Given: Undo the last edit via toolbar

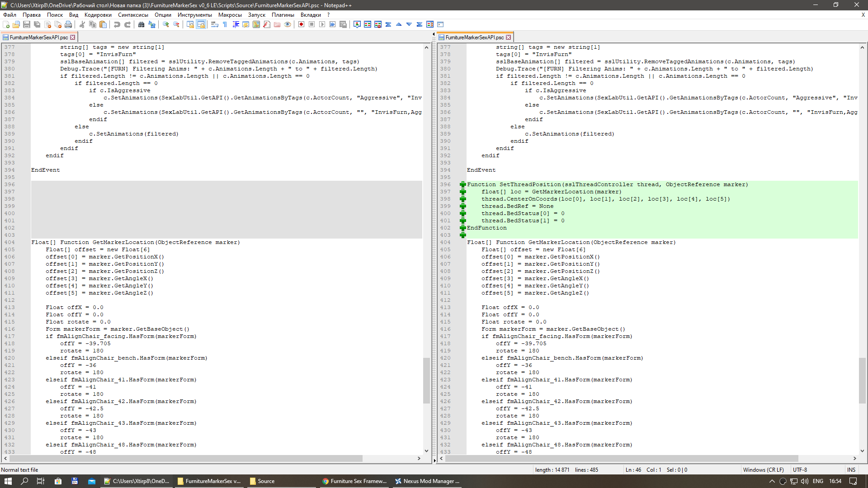Looking at the screenshot, I should click(117, 24).
